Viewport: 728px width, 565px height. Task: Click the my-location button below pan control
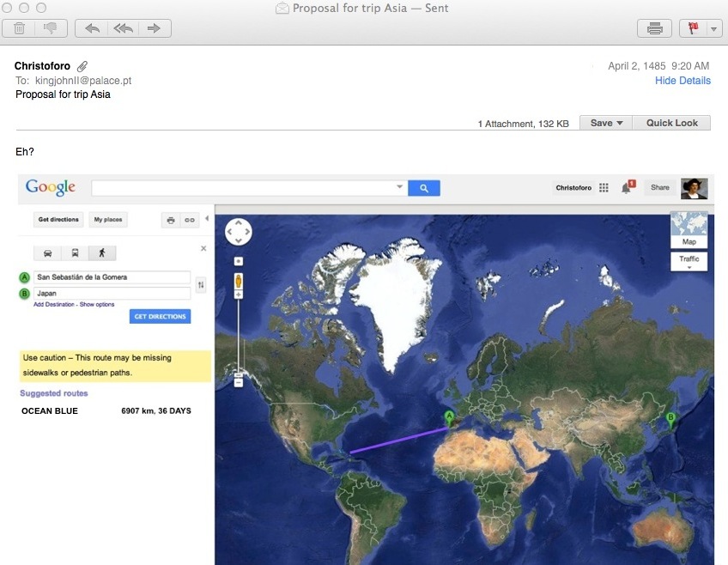pos(239,261)
